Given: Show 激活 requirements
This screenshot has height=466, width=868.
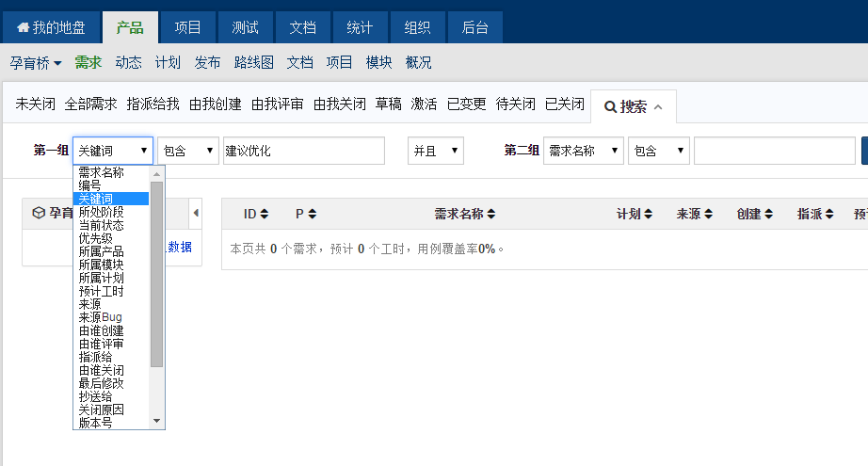Looking at the screenshot, I should click(x=424, y=104).
